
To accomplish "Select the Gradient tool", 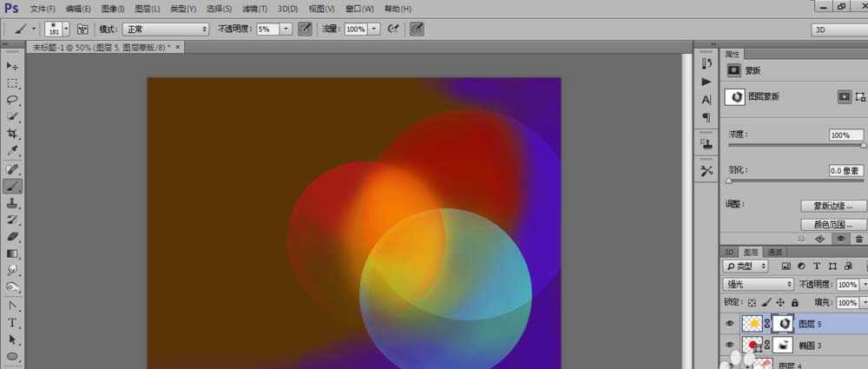I will click(x=12, y=254).
